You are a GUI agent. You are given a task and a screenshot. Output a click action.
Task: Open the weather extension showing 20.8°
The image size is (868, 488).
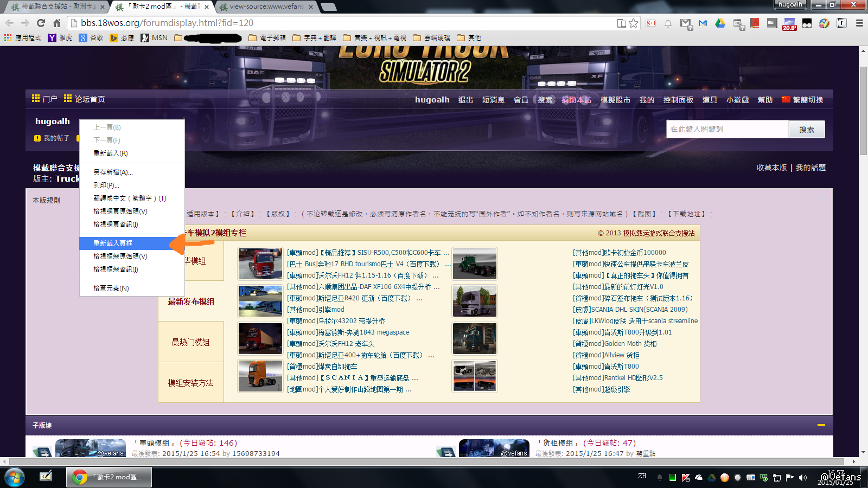pos(789,24)
